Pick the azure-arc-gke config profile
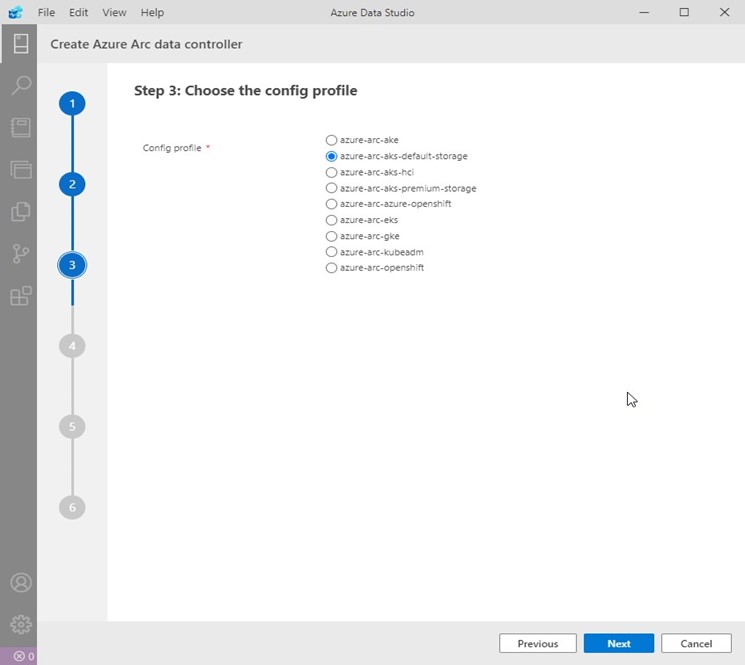745x665 pixels. coord(331,236)
